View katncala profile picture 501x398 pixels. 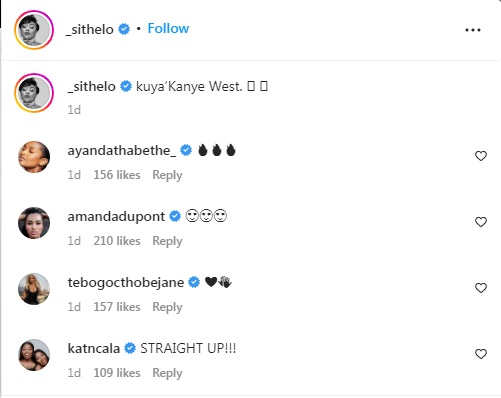pos(34,355)
